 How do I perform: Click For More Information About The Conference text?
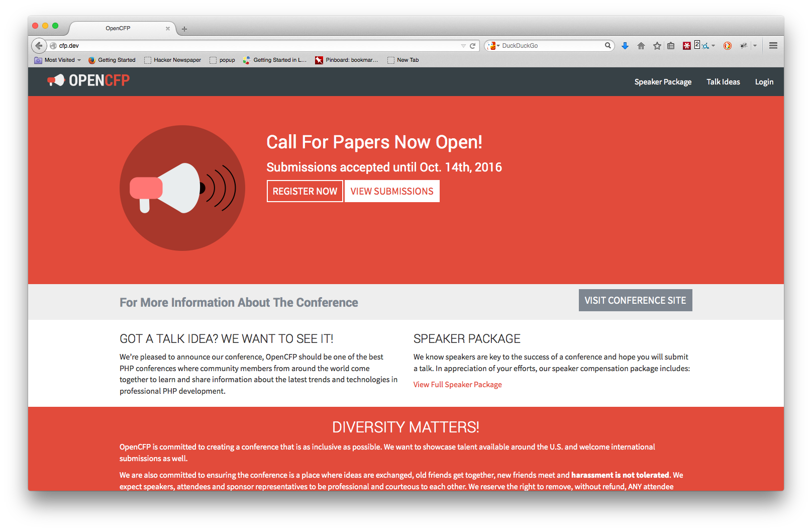coord(239,303)
